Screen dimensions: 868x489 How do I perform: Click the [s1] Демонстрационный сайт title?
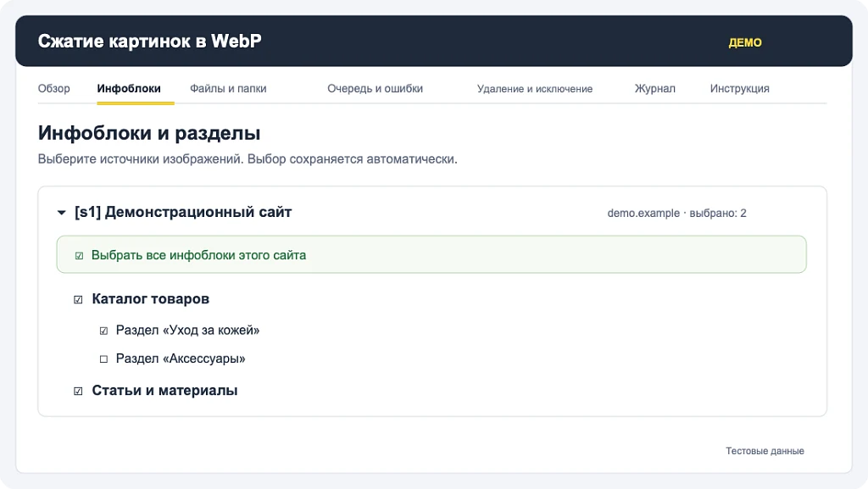tap(183, 212)
